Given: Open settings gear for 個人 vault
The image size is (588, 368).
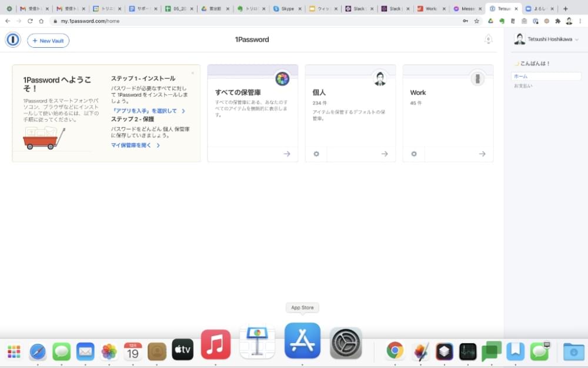Looking at the screenshot, I should click(316, 154).
